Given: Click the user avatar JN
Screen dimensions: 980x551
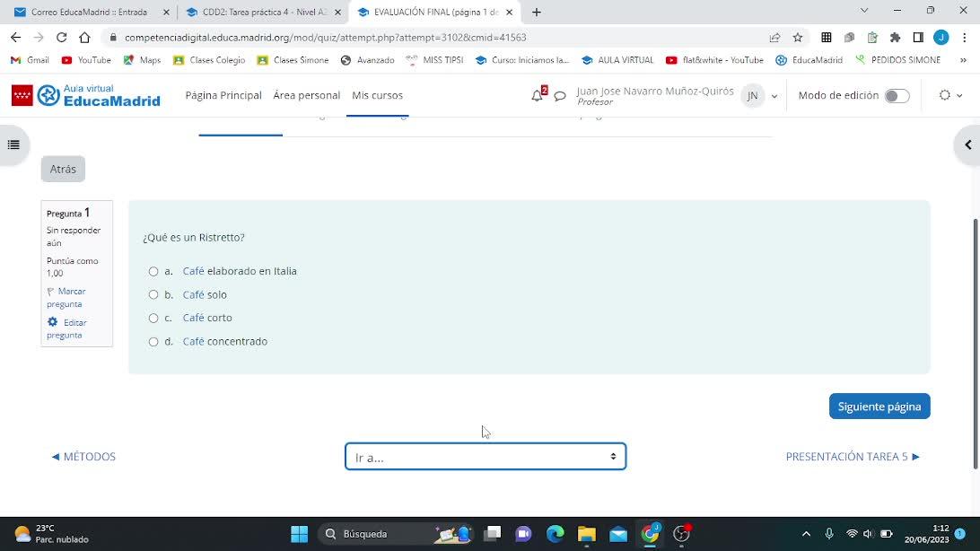Looking at the screenshot, I should (752, 96).
